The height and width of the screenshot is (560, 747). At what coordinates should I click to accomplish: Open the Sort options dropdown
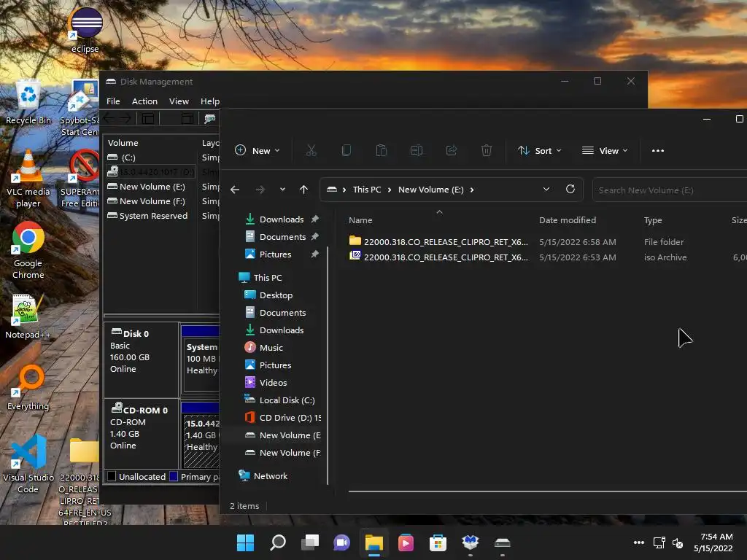coord(540,150)
